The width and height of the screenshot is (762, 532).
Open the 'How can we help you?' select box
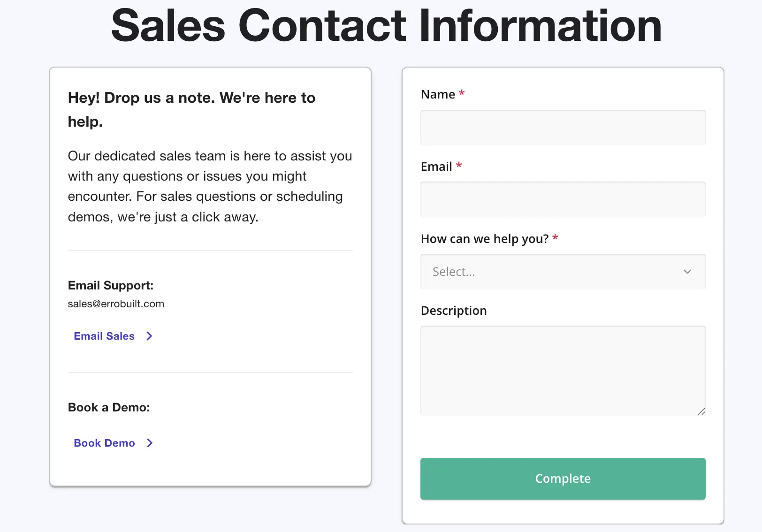562,272
